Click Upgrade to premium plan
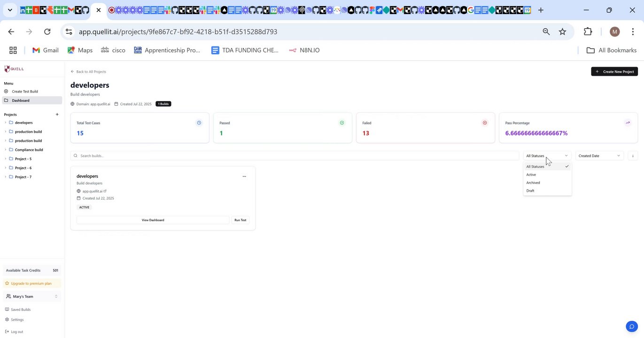Screen dimensions: 644x338 tap(32, 284)
